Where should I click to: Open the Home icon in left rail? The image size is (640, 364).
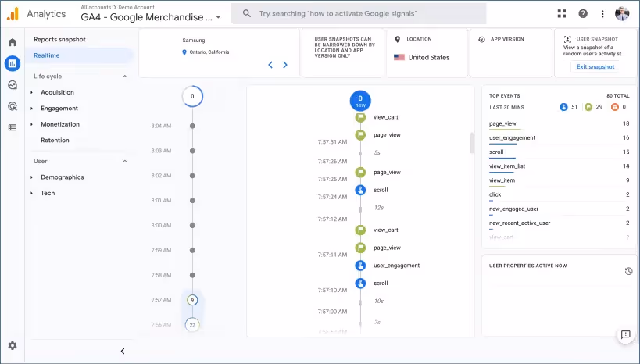pyautogui.click(x=13, y=42)
